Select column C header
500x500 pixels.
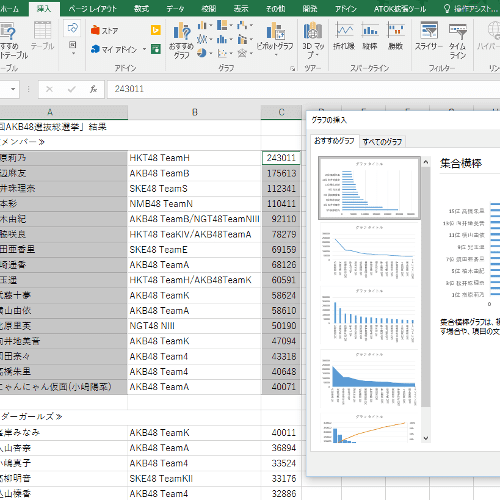(x=282, y=112)
